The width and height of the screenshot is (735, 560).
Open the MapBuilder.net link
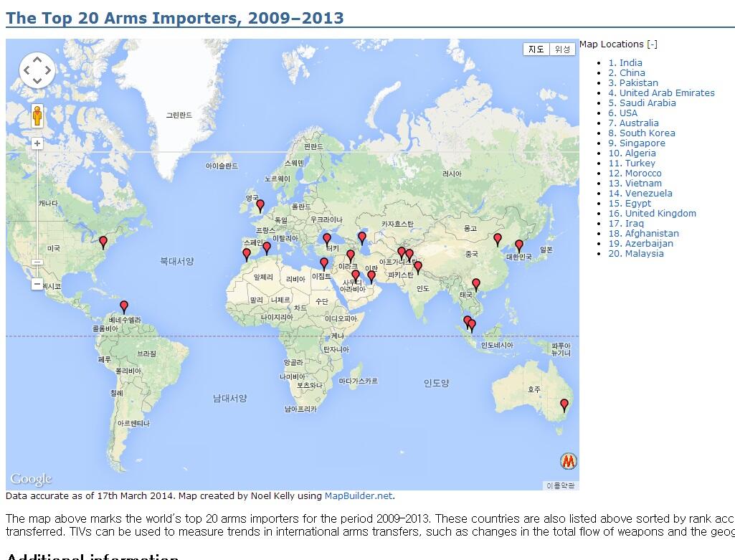359,495
